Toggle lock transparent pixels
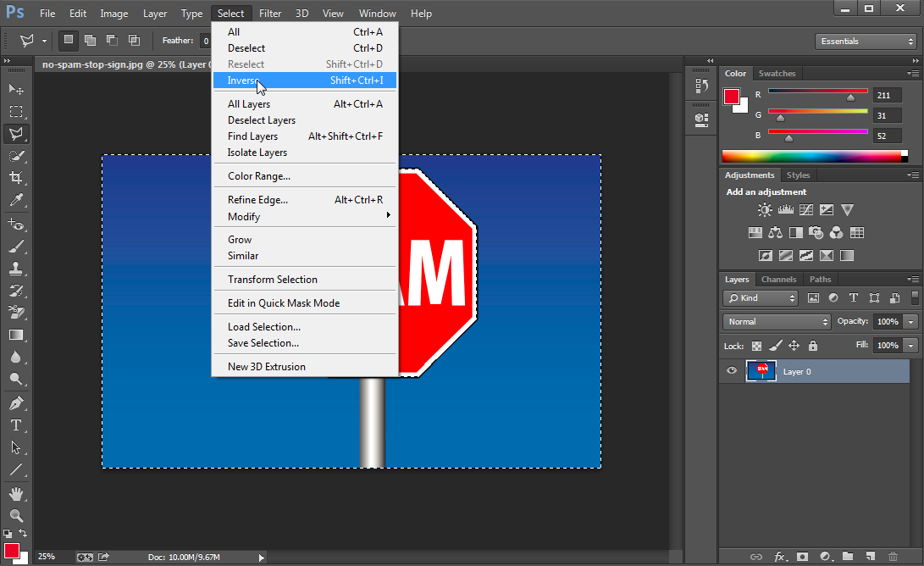This screenshot has width=924, height=566. pyautogui.click(x=756, y=346)
